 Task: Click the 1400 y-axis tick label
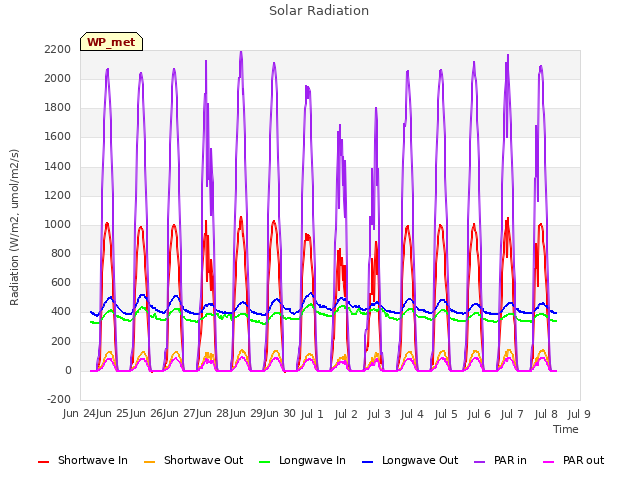pyautogui.click(x=58, y=167)
